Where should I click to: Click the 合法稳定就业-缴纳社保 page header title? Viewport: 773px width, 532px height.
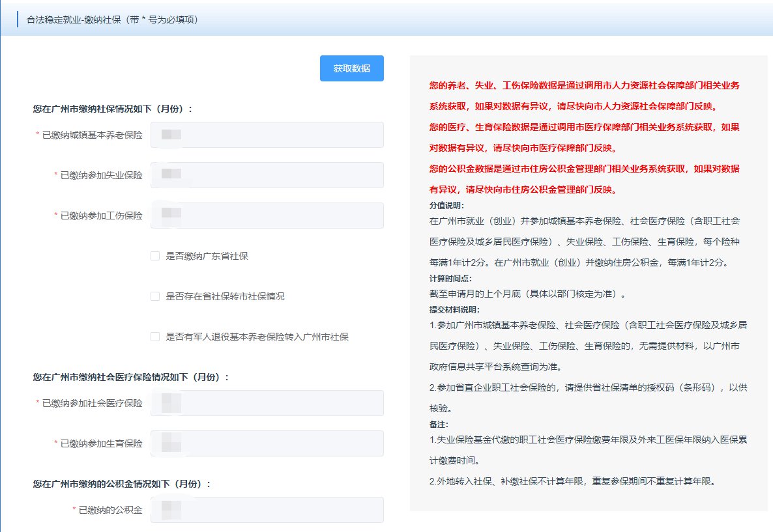(112, 20)
